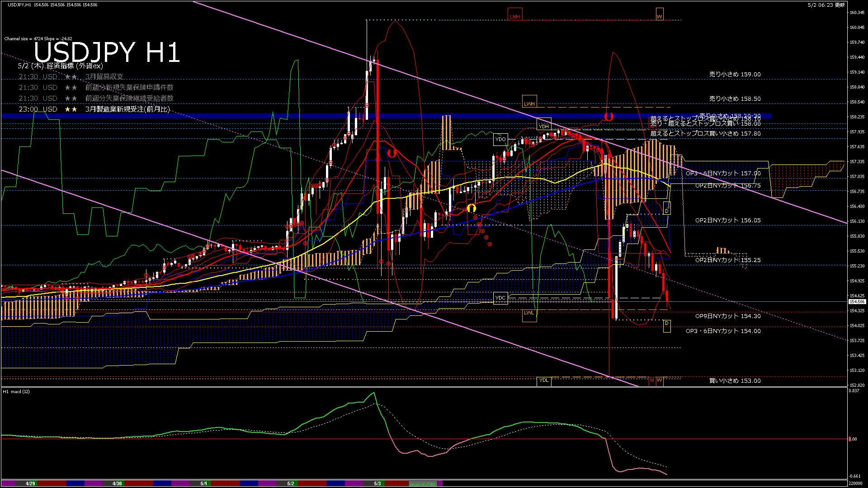Screen dimensions: 868x488
Task: Click the gray stars beside 3月貿易収支
Action: pos(71,77)
